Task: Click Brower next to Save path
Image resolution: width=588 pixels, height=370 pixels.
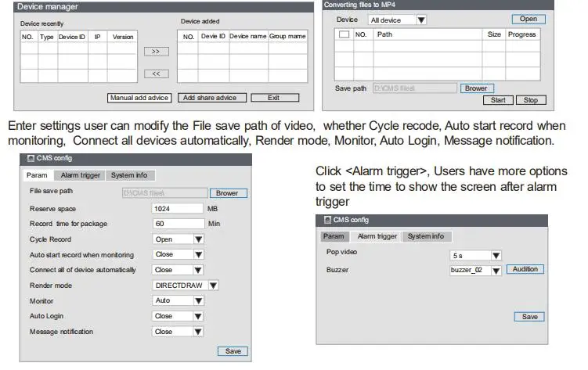Action: (x=477, y=88)
